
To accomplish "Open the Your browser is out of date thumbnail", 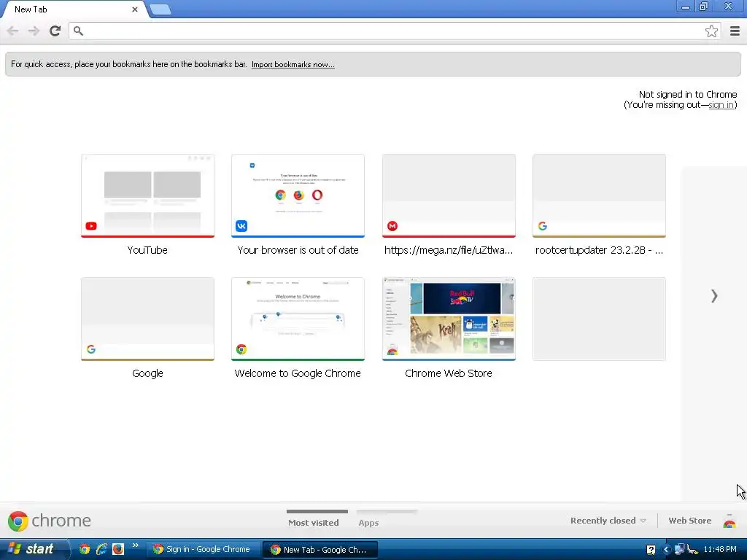I will coord(298,195).
